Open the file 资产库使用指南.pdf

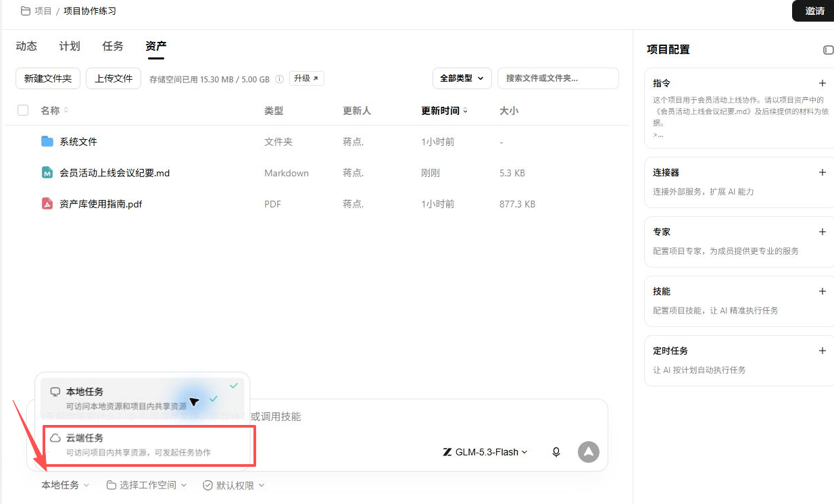tap(101, 204)
